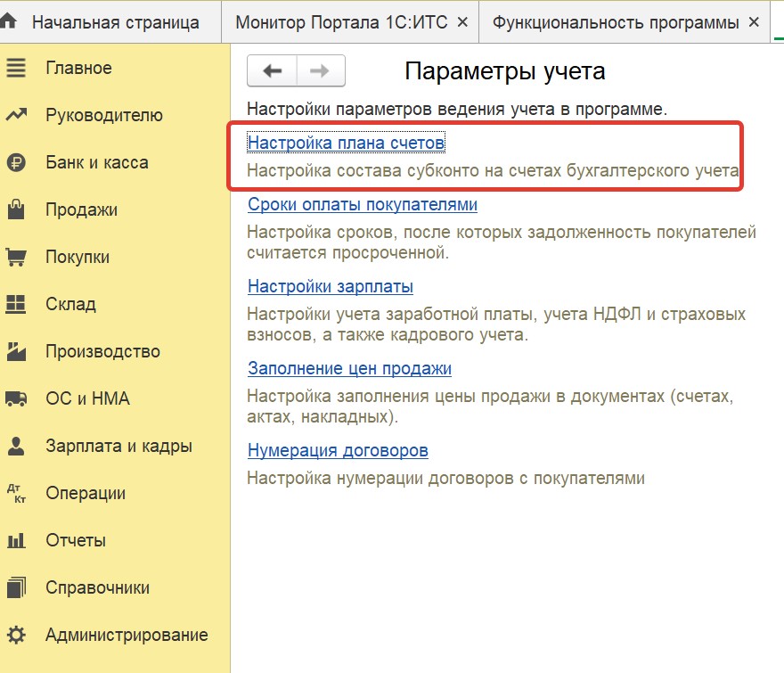This screenshot has width=784, height=673.
Task: Click the home icon on start page tab
Action: pos(8,21)
